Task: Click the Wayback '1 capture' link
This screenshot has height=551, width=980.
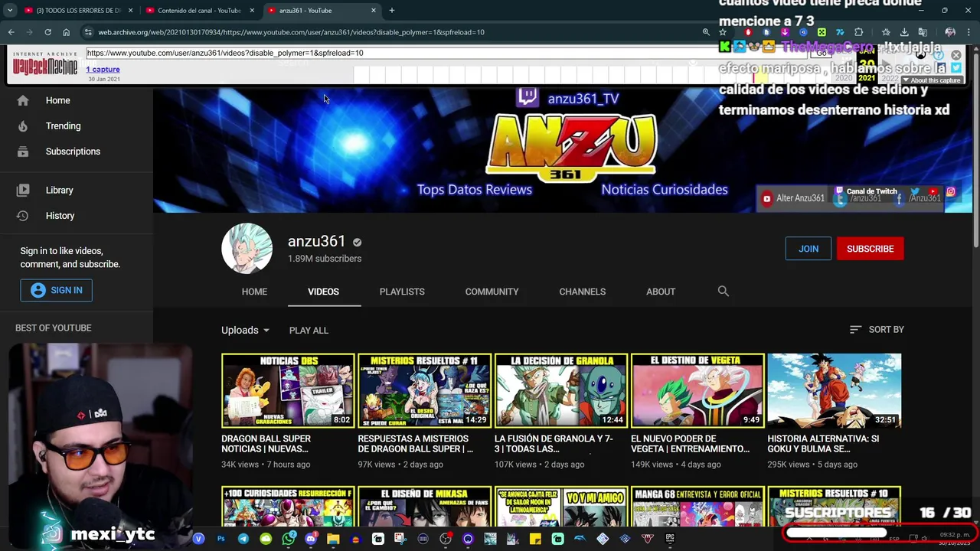Action: click(103, 70)
